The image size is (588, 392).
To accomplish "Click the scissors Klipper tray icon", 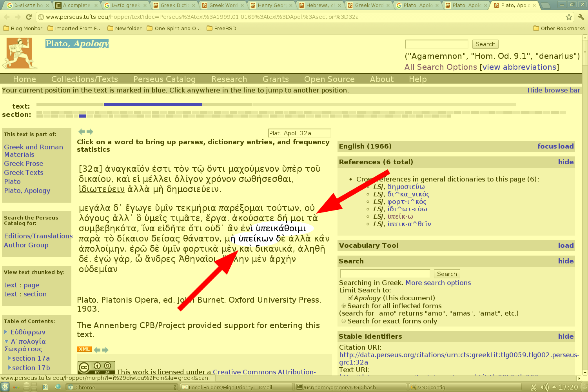I will (534, 387).
